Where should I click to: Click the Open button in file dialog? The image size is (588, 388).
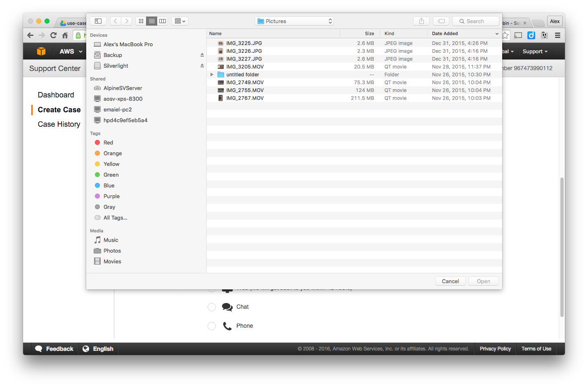click(483, 281)
